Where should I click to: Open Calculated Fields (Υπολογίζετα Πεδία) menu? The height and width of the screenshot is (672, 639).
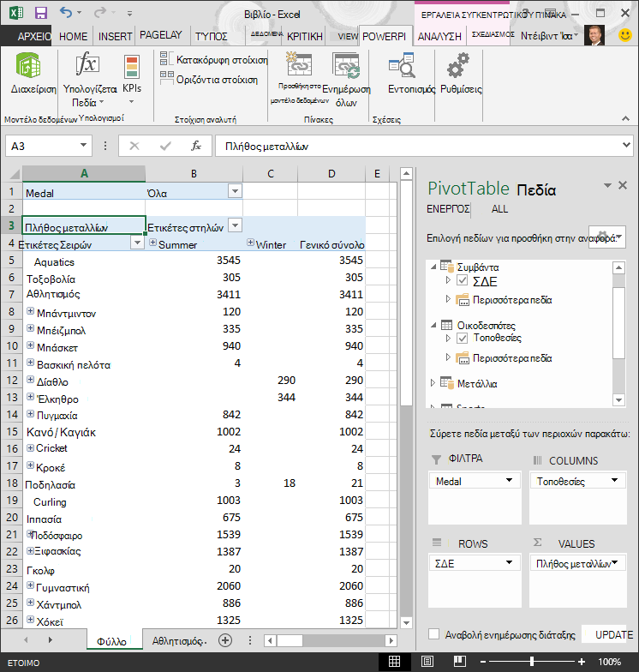89,79
